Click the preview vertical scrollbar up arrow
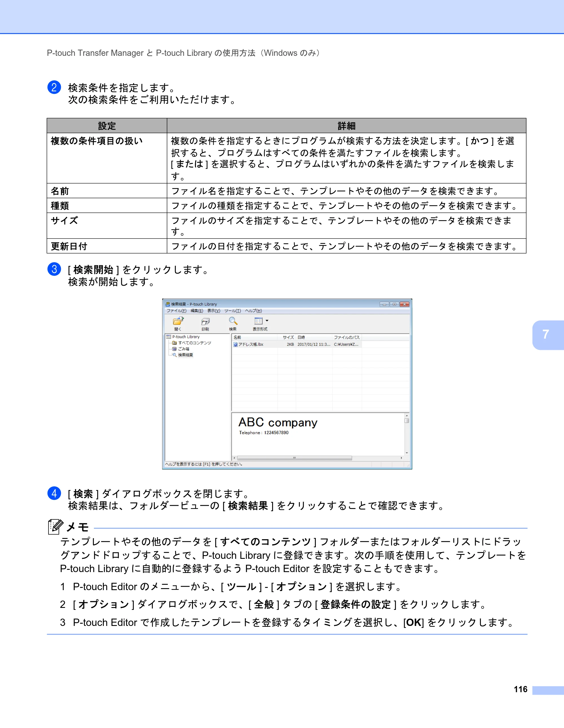Image resolution: width=564 pixels, height=728 pixels. click(407, 416)
